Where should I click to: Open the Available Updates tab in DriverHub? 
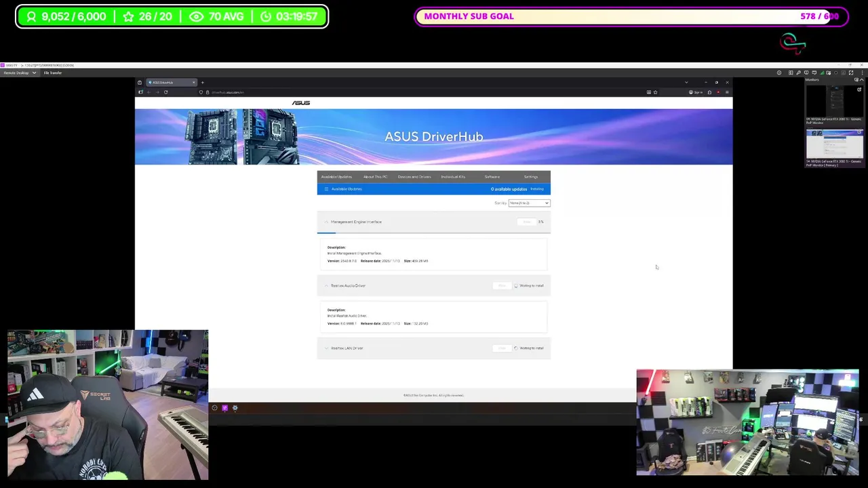click(x=336, y=177)
